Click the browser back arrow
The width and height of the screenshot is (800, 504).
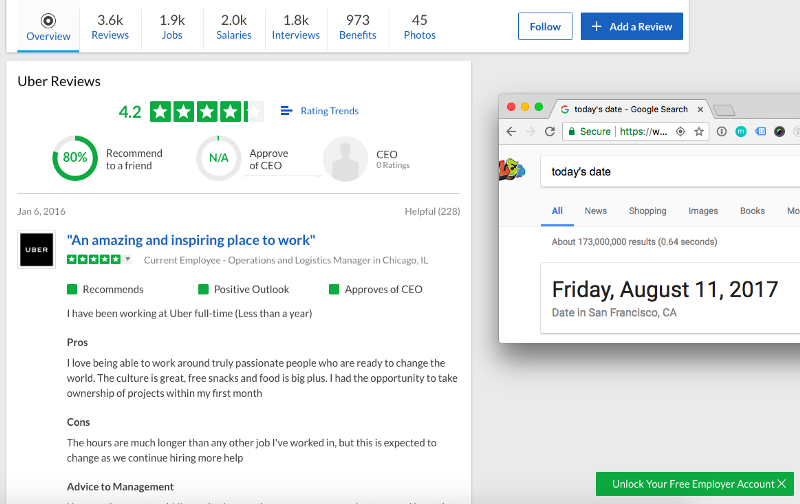(511, 132)
